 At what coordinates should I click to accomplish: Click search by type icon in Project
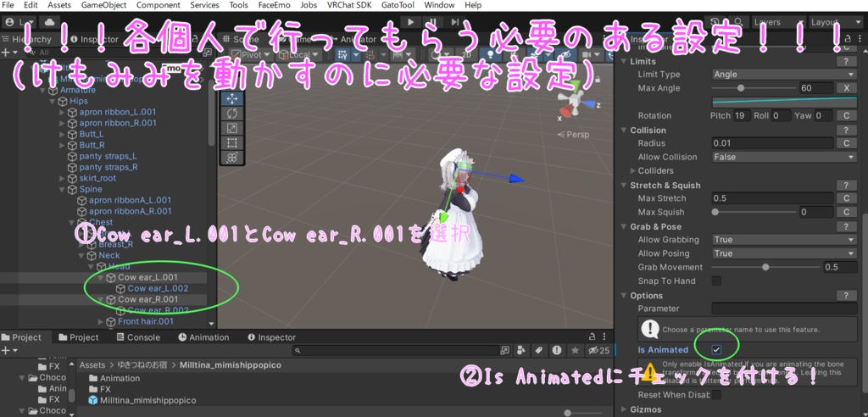point(521,350)
